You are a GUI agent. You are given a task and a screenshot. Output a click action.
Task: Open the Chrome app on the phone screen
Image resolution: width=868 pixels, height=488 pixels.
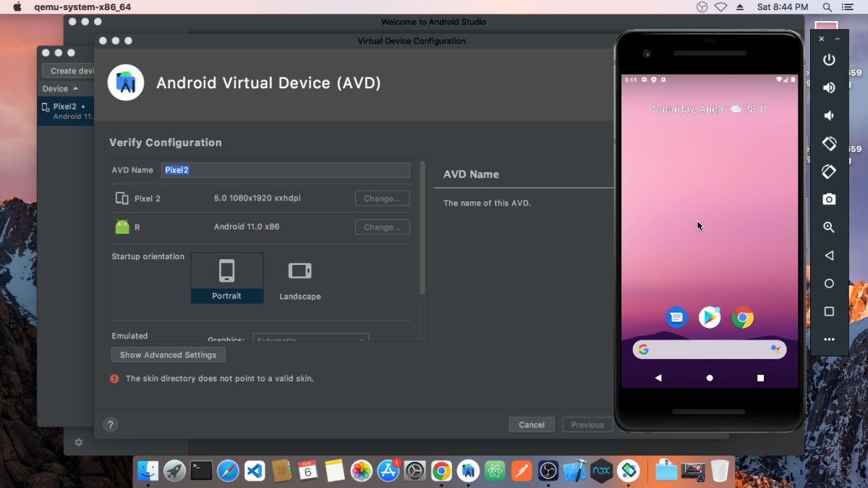[x=743, y=317]
